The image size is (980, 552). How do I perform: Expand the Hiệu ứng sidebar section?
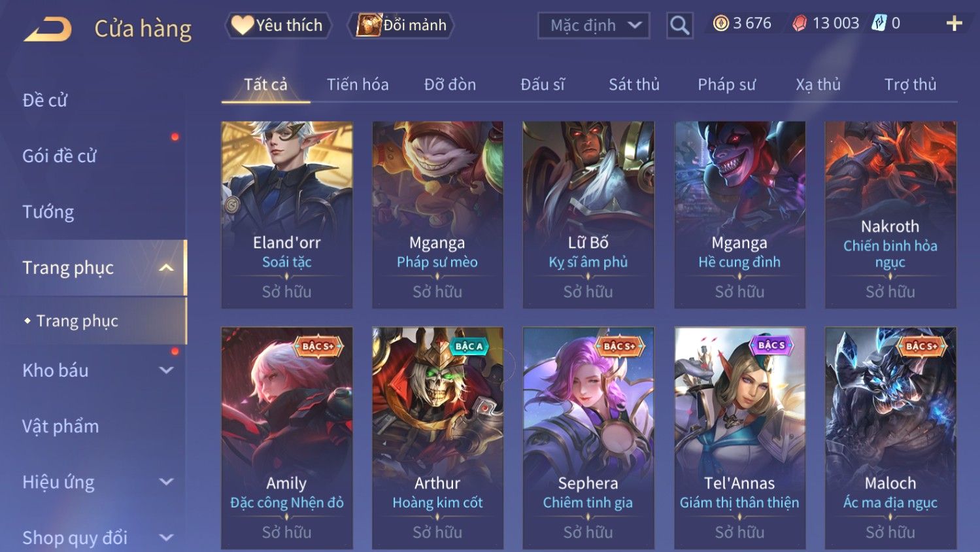(167, 482)
